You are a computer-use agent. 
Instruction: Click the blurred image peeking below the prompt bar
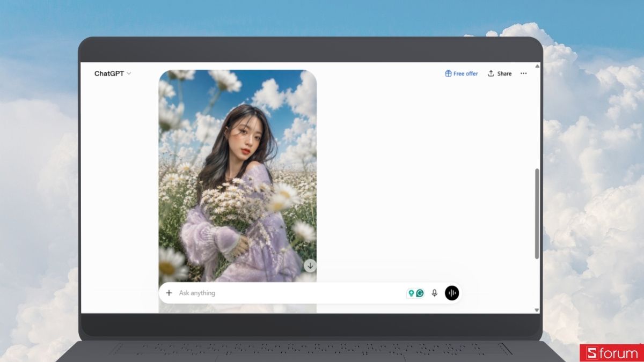pyautogui.click(x=237, y=308)
